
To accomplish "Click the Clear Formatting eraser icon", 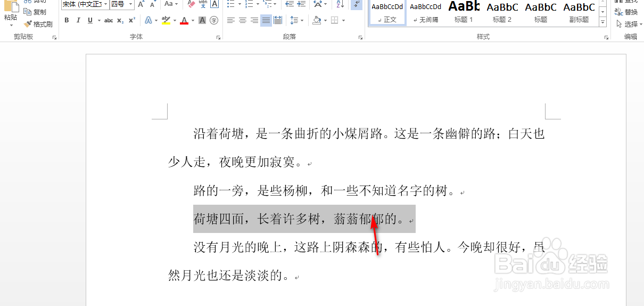I will [x=192, y=4].
